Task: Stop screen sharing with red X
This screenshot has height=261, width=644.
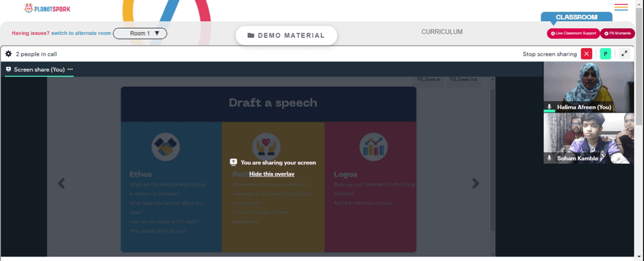Action: pyautogui.click(x=587, y=53)
